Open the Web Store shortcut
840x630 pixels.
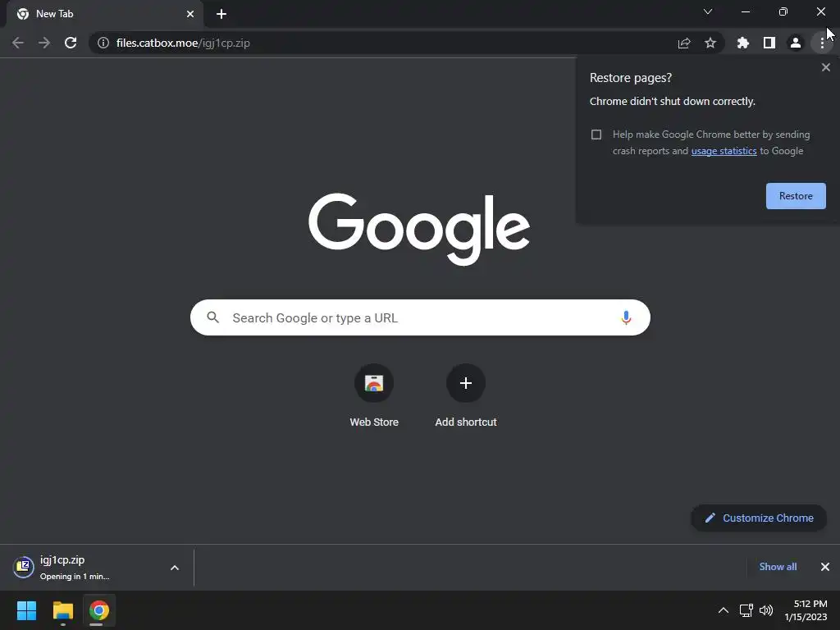(374, 396)
